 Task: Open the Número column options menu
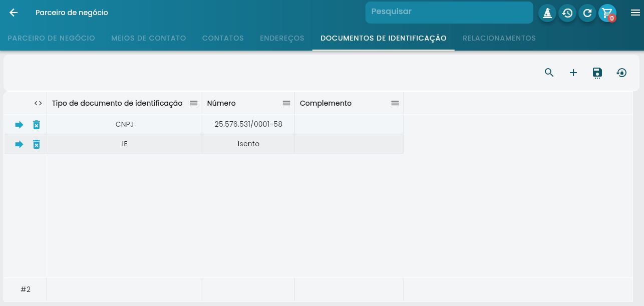(x=286, y=103)
